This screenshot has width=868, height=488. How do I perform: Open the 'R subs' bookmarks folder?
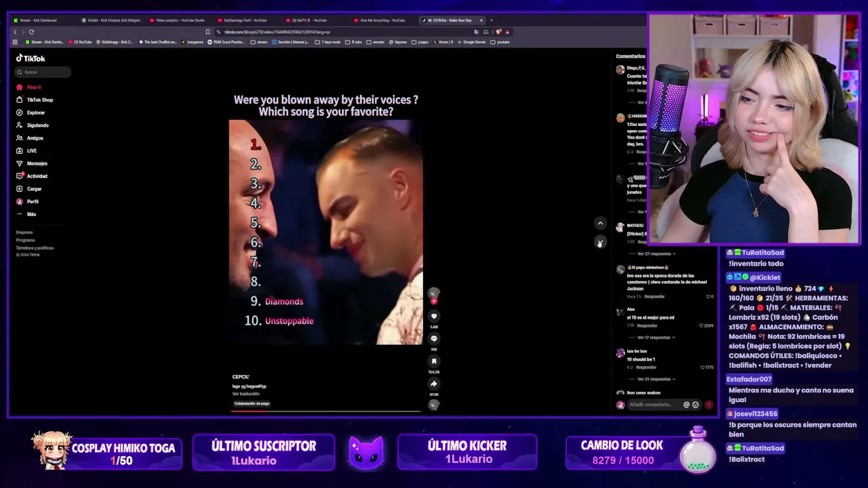pyautogui.click(x=355, y=42)
